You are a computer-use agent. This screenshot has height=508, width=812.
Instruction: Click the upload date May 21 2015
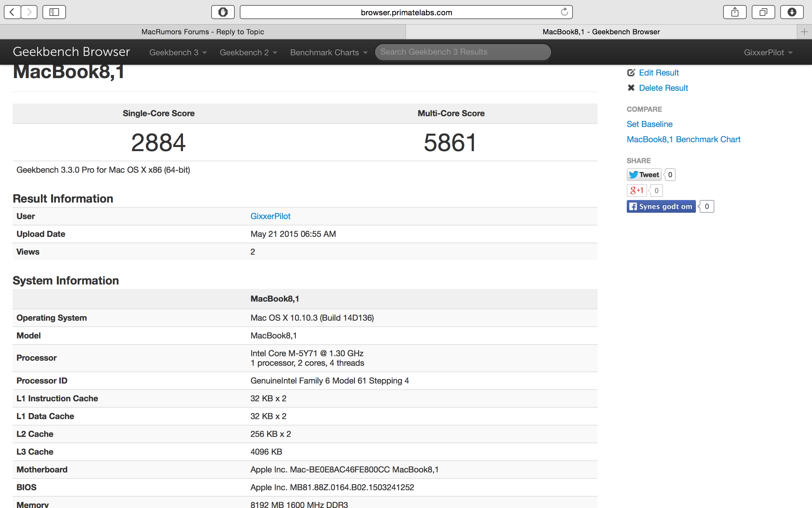coord(293,234)
